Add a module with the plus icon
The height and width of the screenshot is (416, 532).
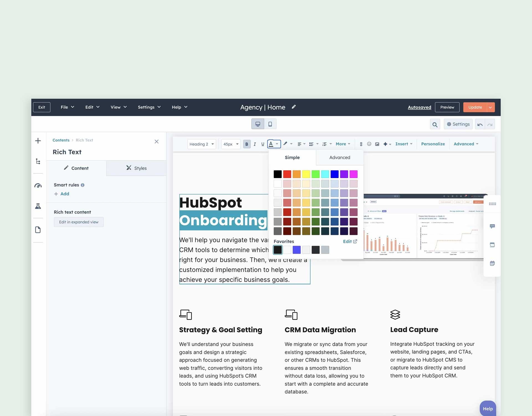tap(38, 141)
